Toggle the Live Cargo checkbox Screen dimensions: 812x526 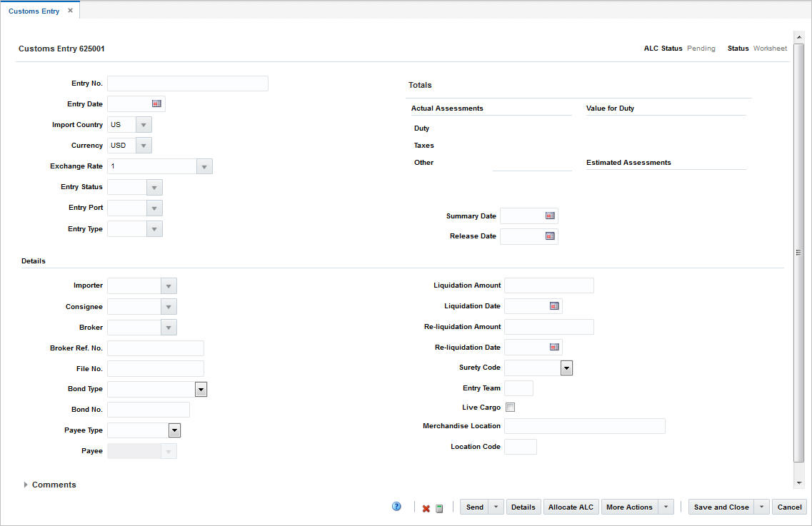pos(510,408)
